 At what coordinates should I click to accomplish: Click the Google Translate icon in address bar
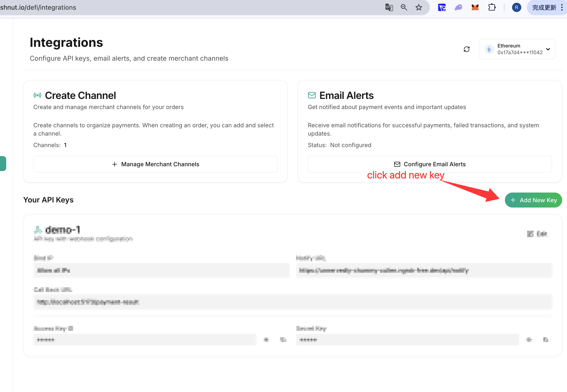389,8
